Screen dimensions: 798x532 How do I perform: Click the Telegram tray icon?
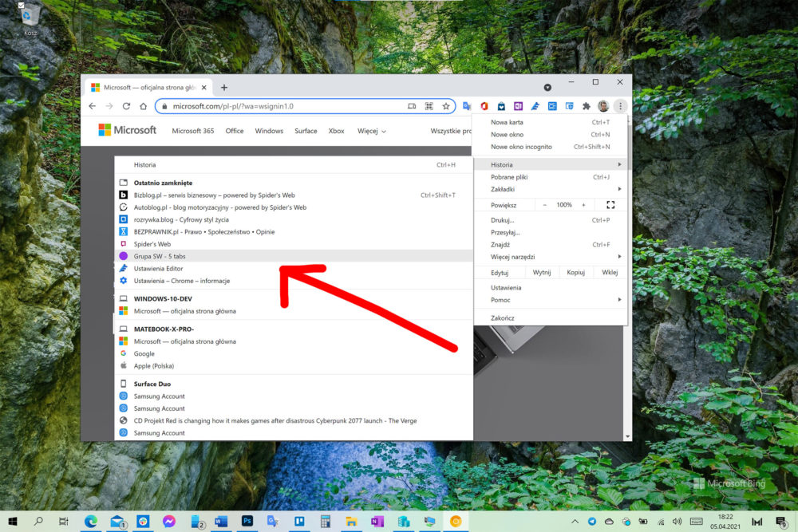(x=591, y=522)
